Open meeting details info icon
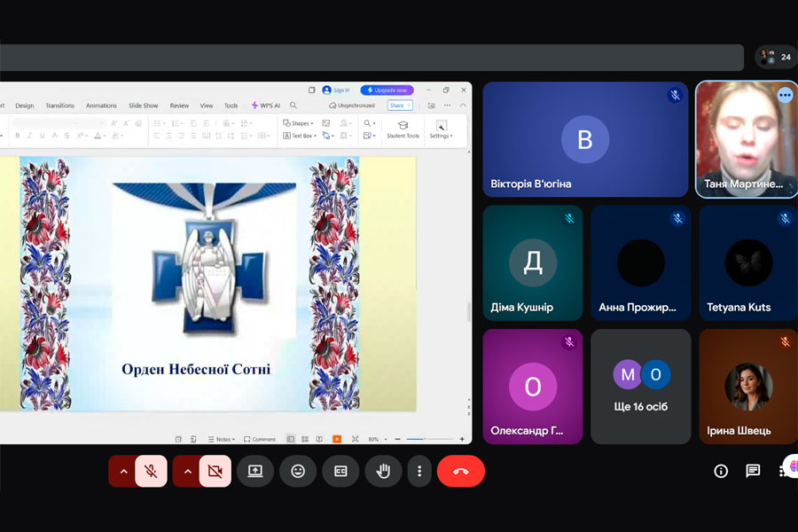Viewport: 798px width, 532px height. click(721, 471)
